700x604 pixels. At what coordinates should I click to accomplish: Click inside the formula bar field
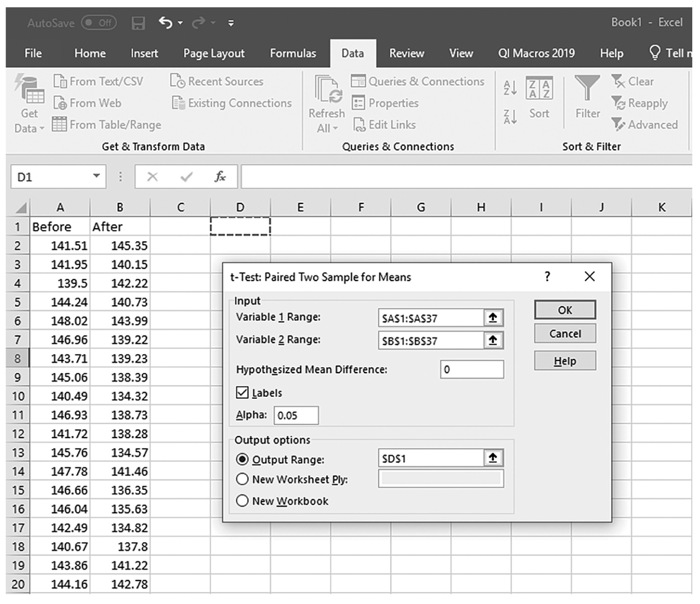coord(467,177)
